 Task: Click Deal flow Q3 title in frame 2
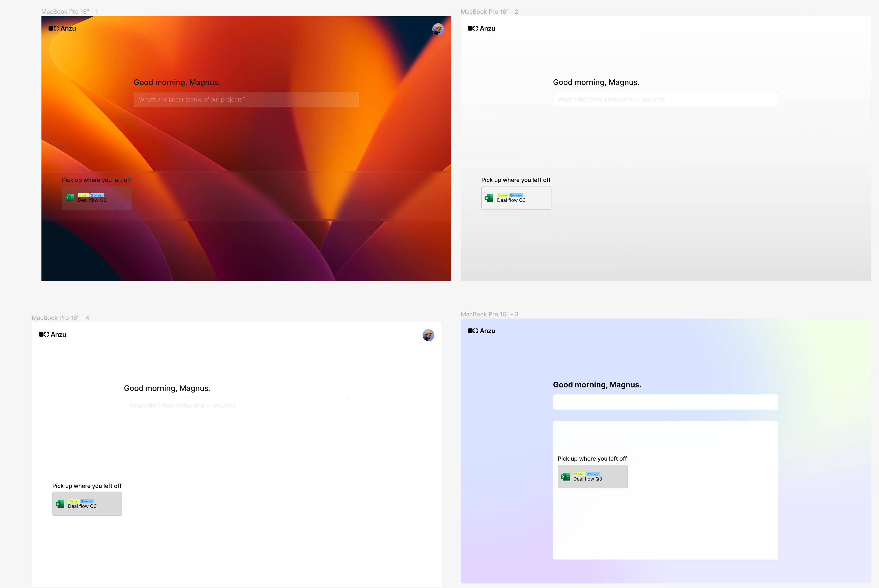[x=511, y=200]
